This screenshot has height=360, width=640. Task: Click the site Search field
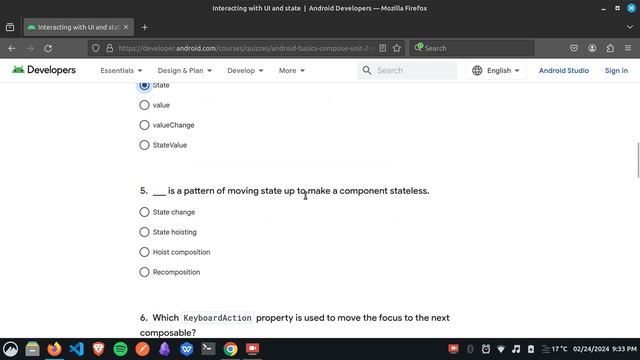[407, 70]
